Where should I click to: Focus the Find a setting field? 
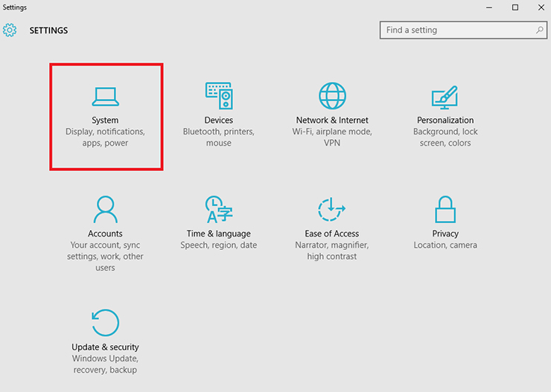click(463, 30)
